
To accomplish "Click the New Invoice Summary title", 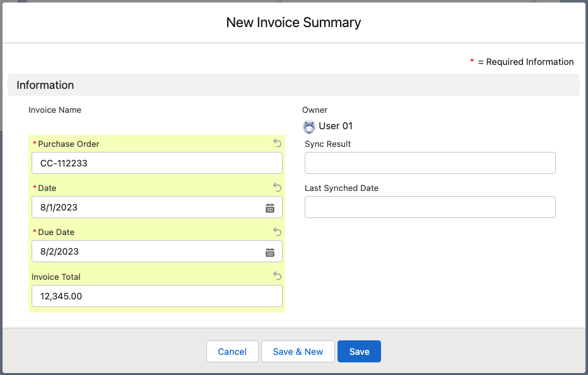I will [293, 23].
